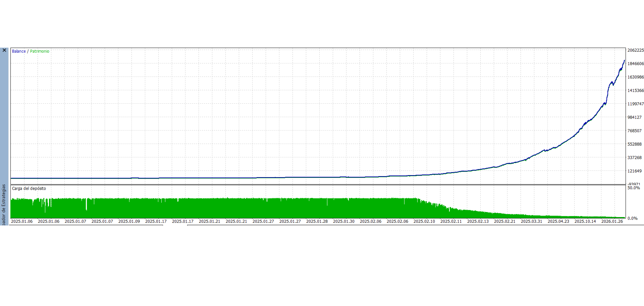
Task: Click the 121649 axis value
Action: (x=635, y=171)
